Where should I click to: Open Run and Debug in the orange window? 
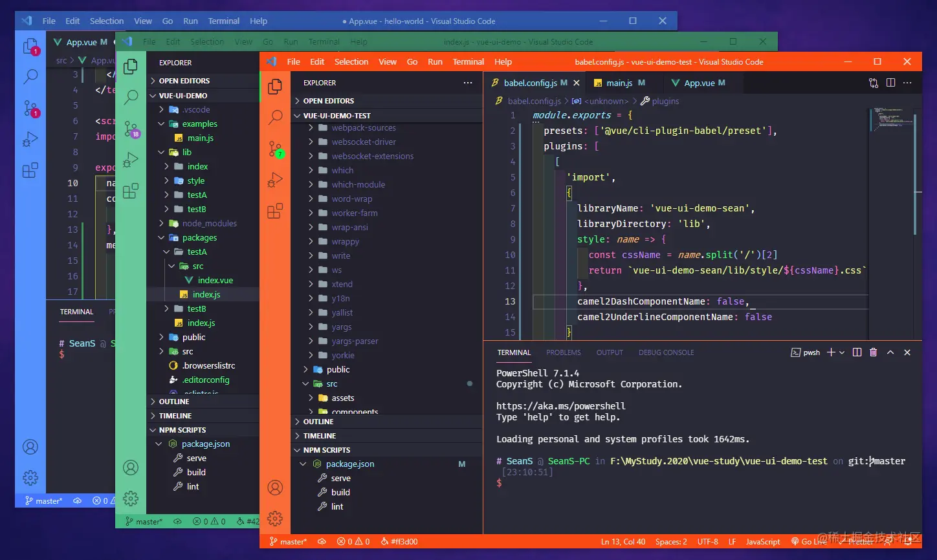pos(275,180)
